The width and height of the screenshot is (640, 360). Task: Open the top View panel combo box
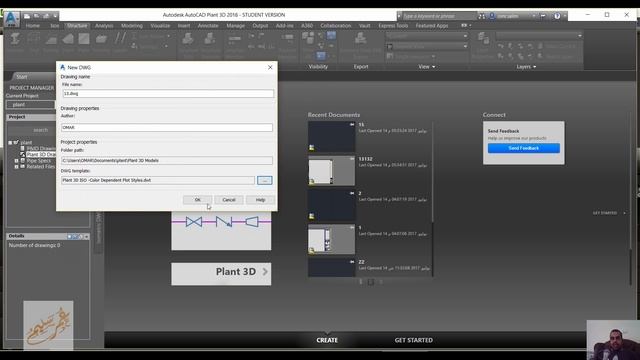(x=427, y=36)
